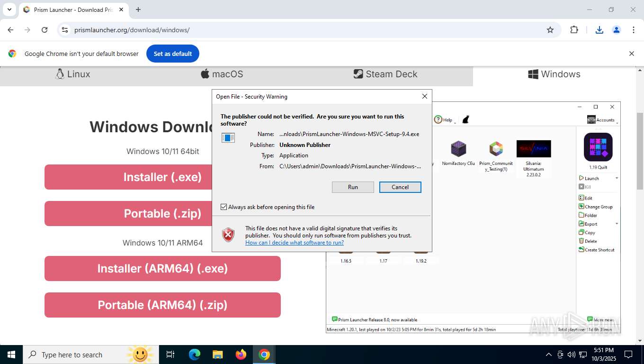The image size is (644, 364).
Task: Click the Run button in security warning
Action: click(x=353, y=187)
